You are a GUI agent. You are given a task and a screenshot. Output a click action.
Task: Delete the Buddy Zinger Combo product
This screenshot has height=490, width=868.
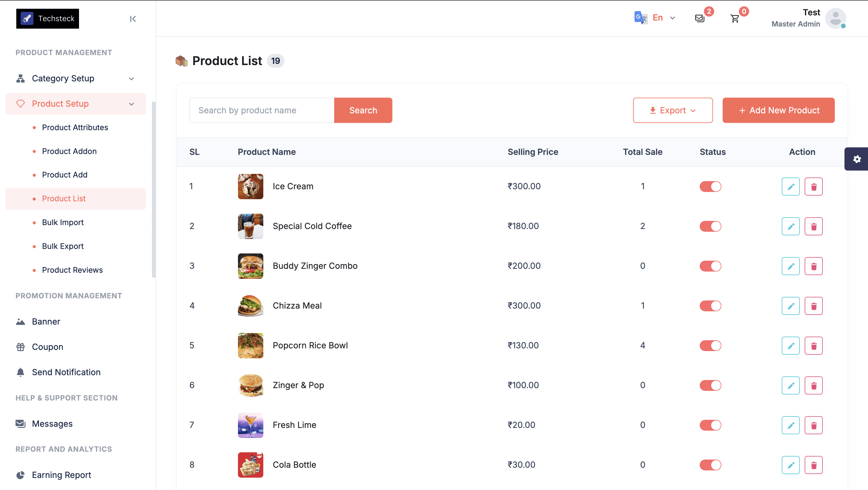pos(813,266)
